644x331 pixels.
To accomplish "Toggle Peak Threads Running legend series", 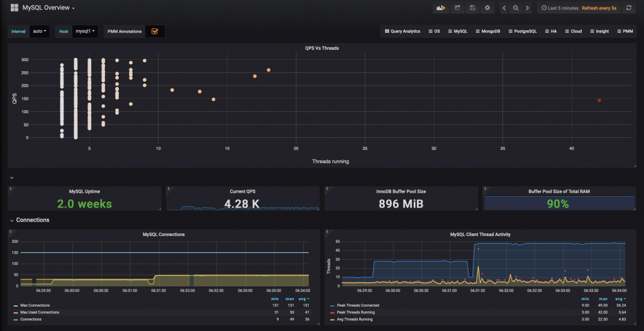I will click(355, 312).
